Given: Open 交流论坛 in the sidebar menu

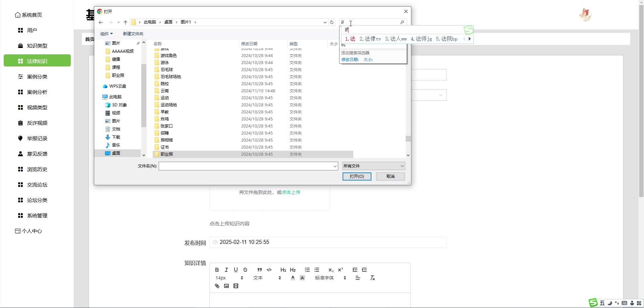Looking at the screenshot, I should pyautogui.click(x=37, y=185).
